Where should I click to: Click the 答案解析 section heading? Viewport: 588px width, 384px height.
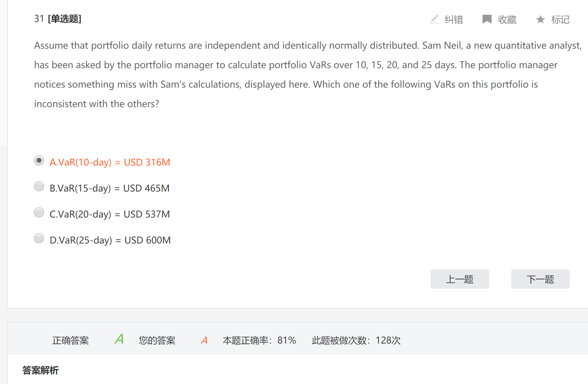pyautogui.click(x=40, y=370)
